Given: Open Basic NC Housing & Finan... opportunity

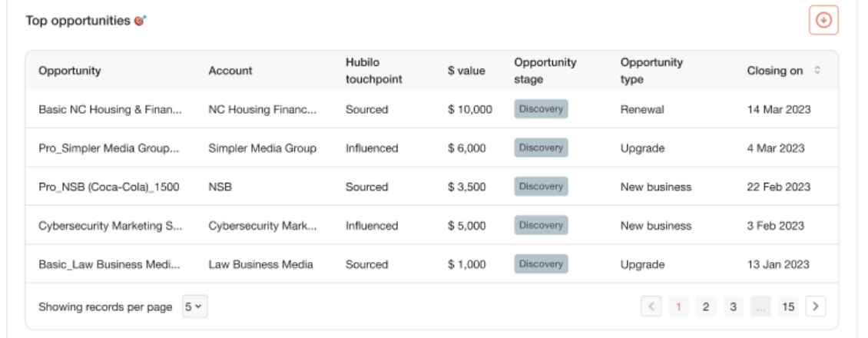Looking at the screenshot, I should [110, 110].
